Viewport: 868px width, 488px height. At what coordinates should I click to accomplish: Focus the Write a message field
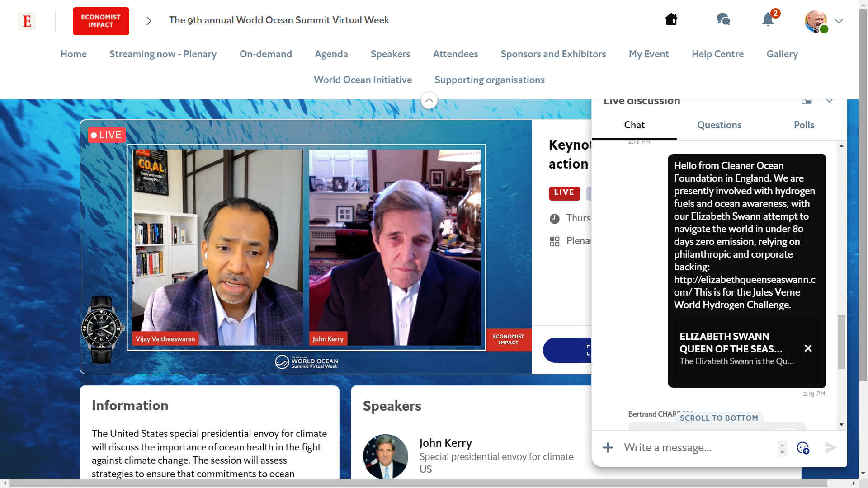698,448
